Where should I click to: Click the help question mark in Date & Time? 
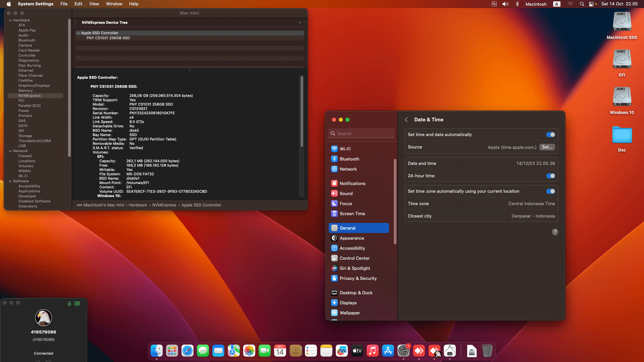[x=555, y=232]
